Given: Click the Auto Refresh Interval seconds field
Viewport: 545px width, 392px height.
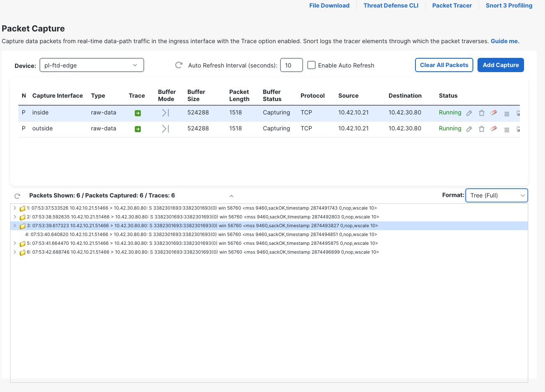Looking at the screenshot, I should click(x=291, y=65).
